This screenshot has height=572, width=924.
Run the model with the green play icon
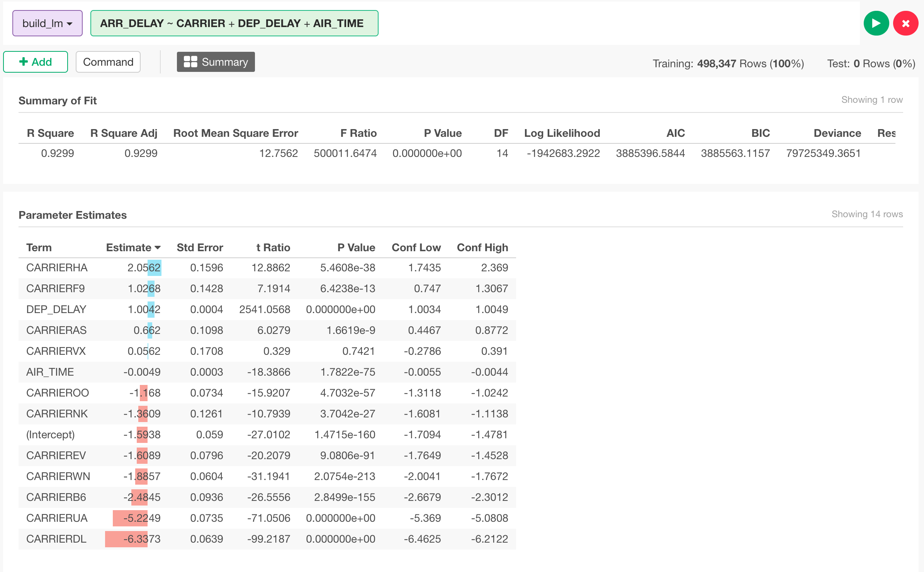pyautogui.click(x=876, y=23)
